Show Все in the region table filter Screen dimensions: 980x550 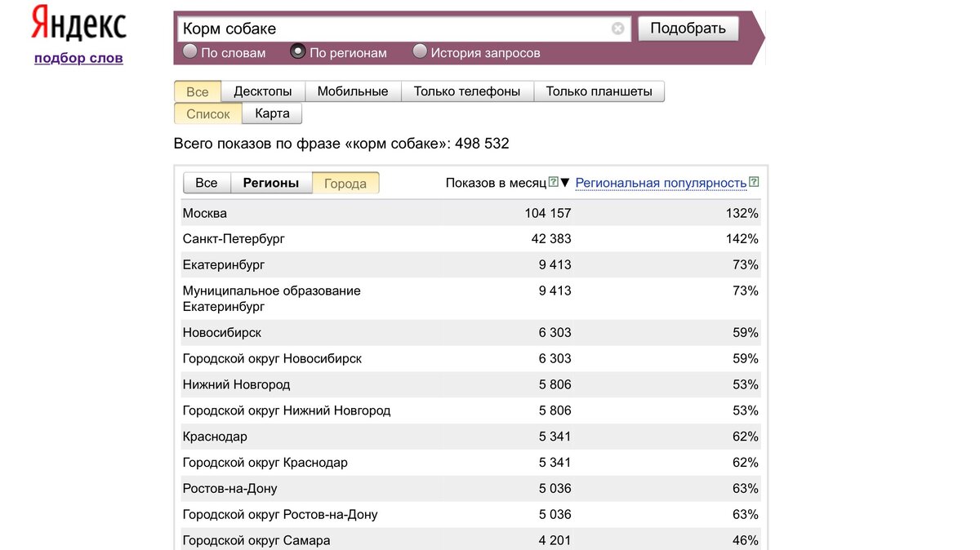207,183
